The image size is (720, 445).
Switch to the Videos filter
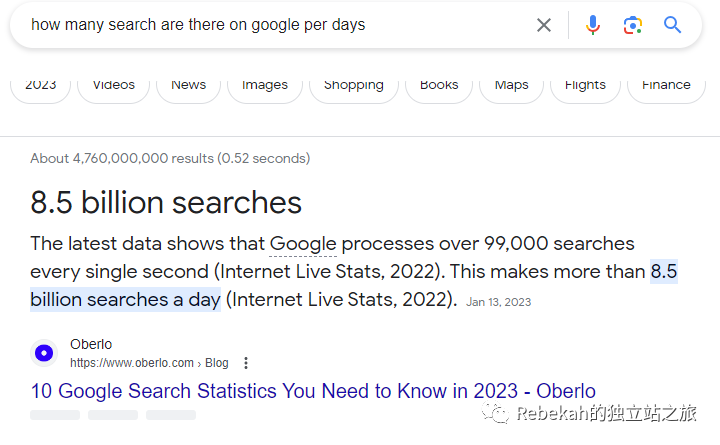(x=113, y=86)
